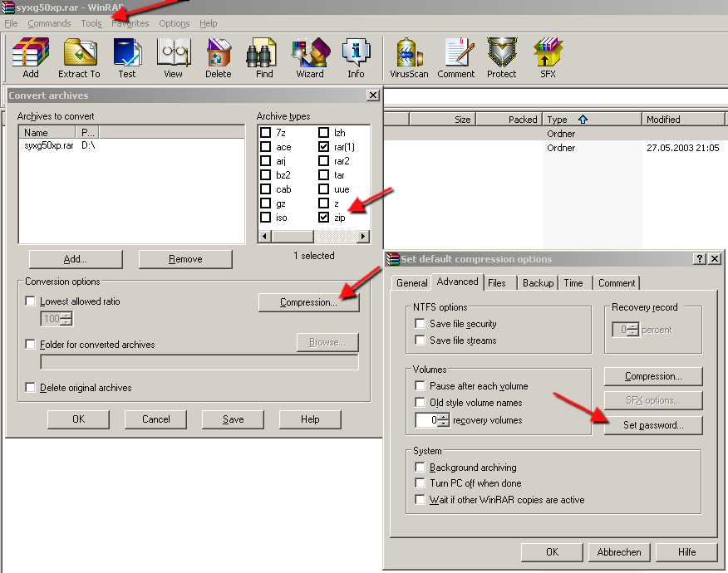728x573 pixels.
Task: Open the Time tab
Action: 573,283
